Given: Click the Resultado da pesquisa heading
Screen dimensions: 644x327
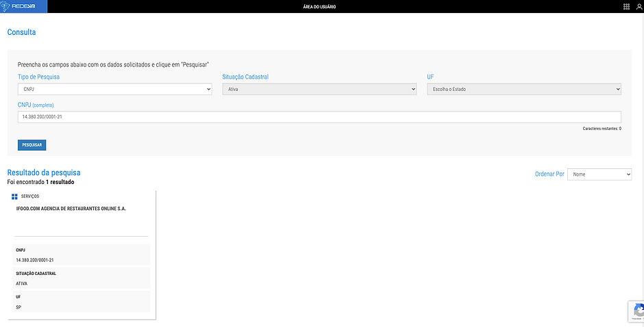Looking at the screenshot, I should click(44, 172).
